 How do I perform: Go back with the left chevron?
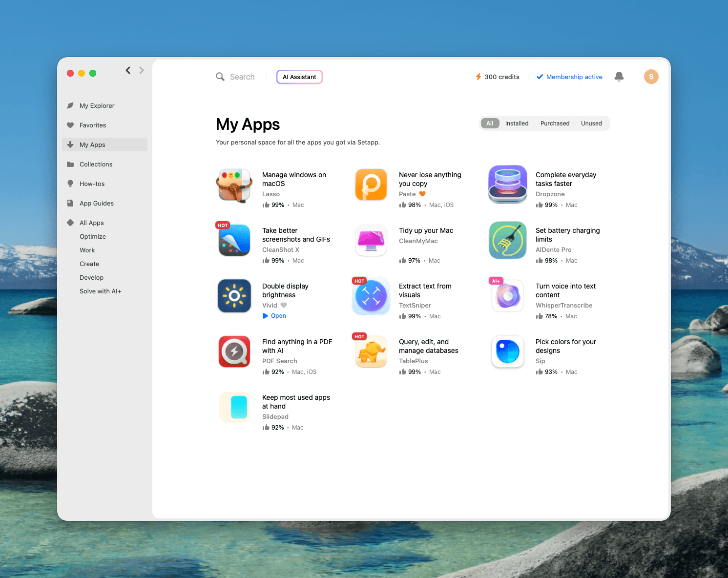(128, 70)
